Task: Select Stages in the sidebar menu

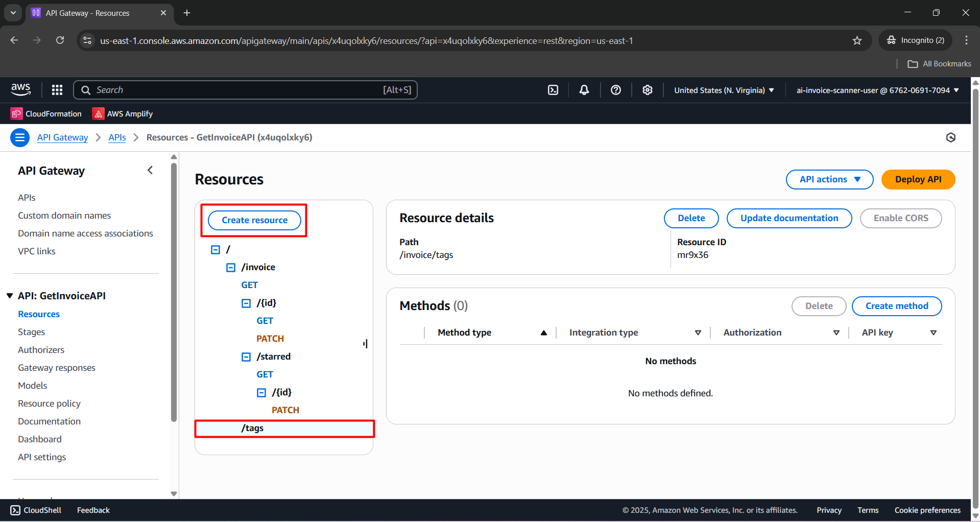Action: 31,331
